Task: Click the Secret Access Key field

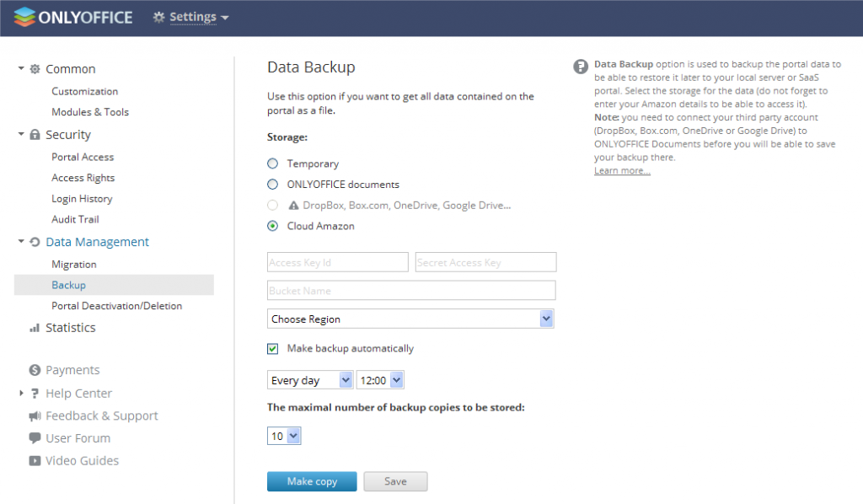Action: [x=485, y=262]
